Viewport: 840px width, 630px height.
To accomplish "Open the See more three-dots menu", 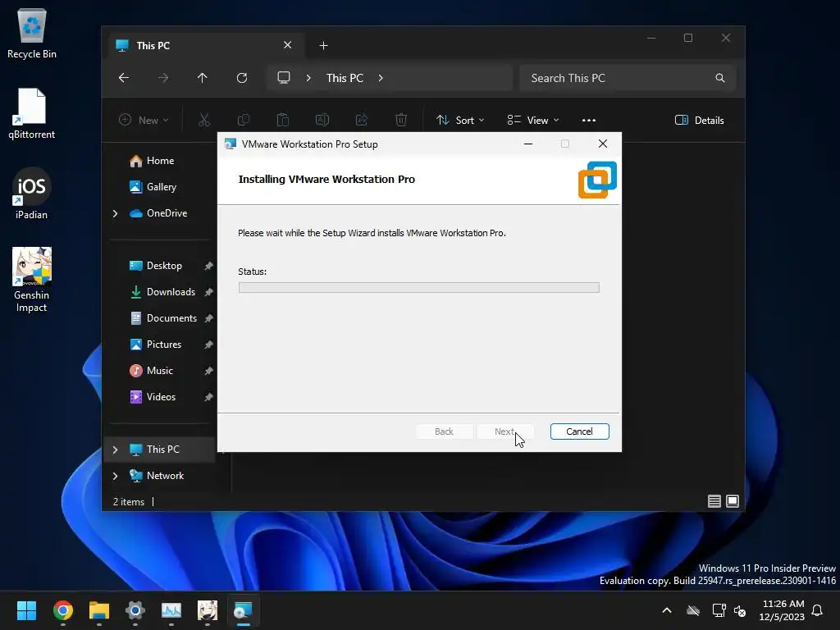I will click(x=589, y=120).
